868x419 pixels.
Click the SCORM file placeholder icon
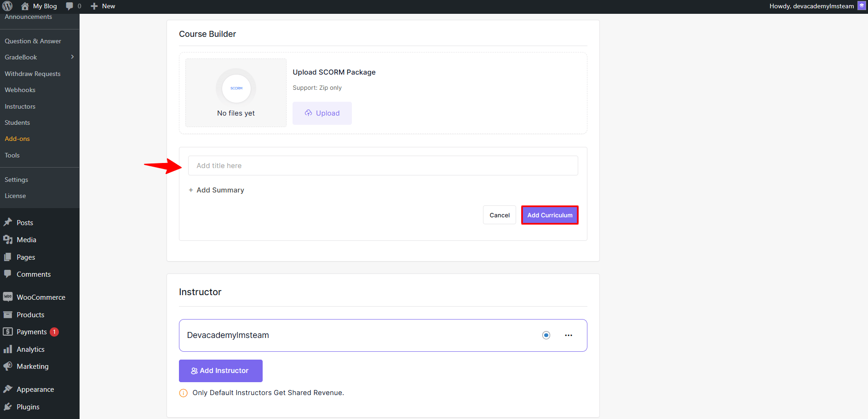(236, 88)
